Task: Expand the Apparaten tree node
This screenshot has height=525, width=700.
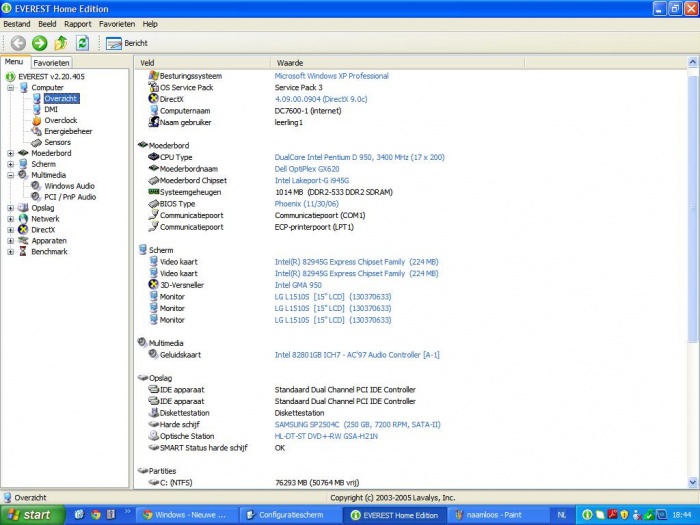Action: 11,241
